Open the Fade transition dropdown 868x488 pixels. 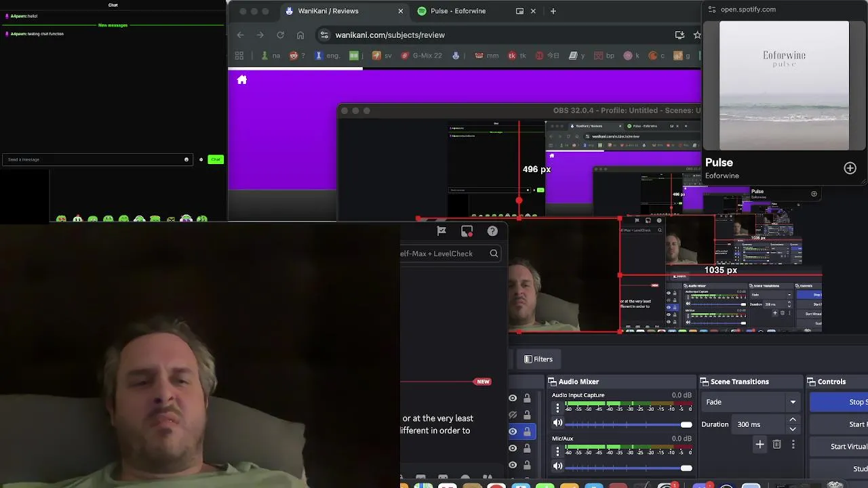tap(751, 402)
